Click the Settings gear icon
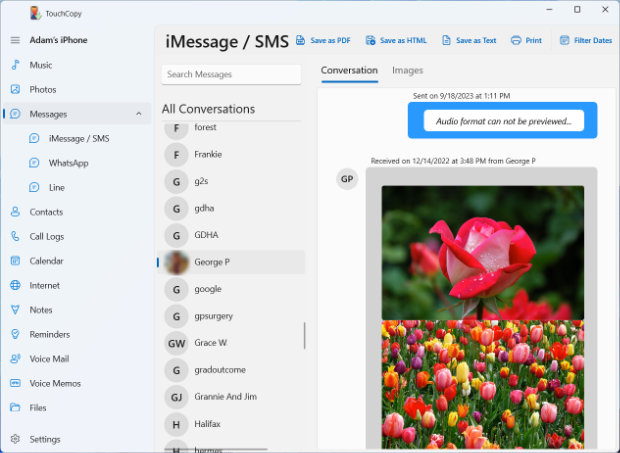620x453 pixels. coord(15,439)
